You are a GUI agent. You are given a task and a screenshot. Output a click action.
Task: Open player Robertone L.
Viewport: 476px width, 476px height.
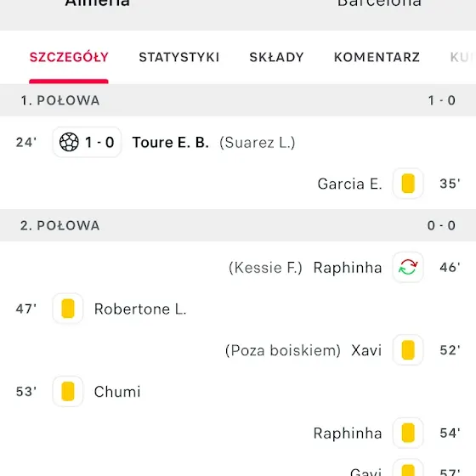click(140, 309)
